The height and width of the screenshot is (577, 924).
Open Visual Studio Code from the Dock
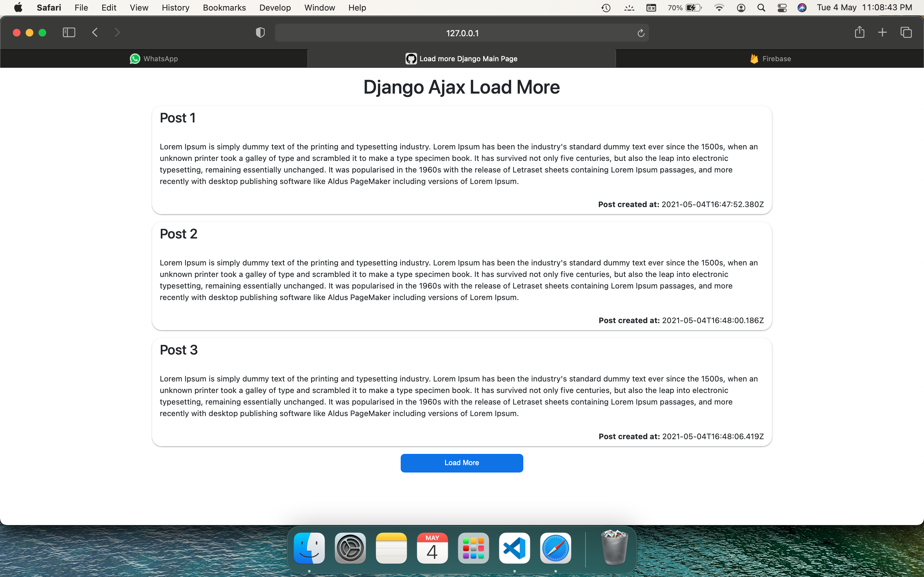pyautogui.click(x=514, y=548)
